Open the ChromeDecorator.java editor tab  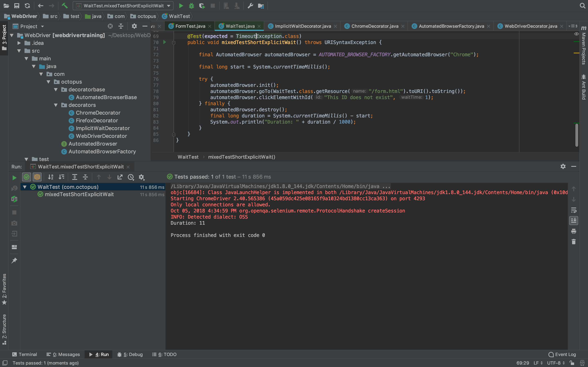(x=374, y=26)
